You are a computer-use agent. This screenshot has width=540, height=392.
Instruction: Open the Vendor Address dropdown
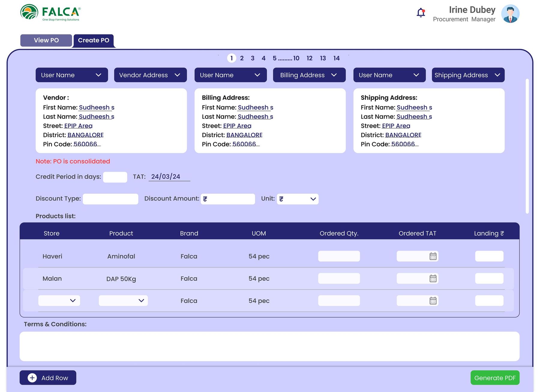click(x=150, y=75)
